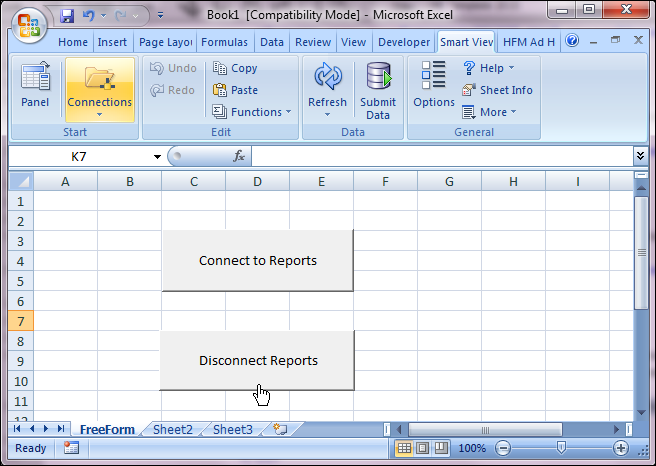Image resolution: width=656 pixels, height=466 pixels.
Task: Open the Name Box dropdown arrow
Action: [157, 156]
